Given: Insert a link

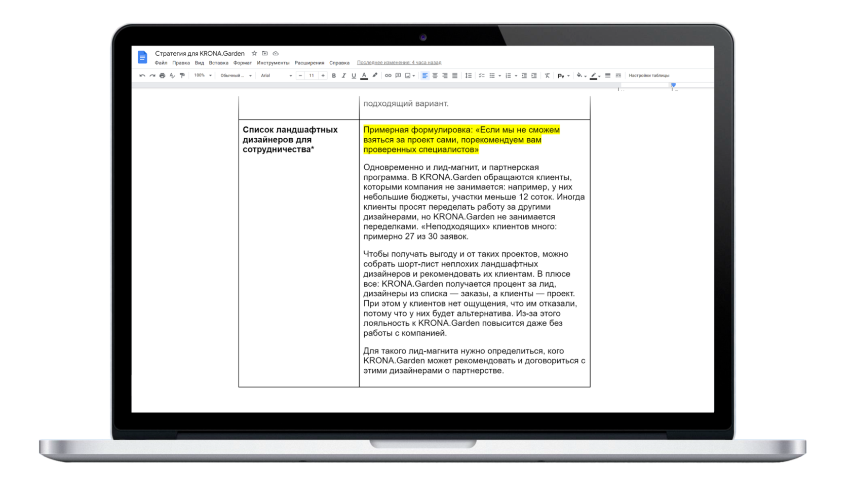Looking at the screenshot, I should [x=388, y=75].
